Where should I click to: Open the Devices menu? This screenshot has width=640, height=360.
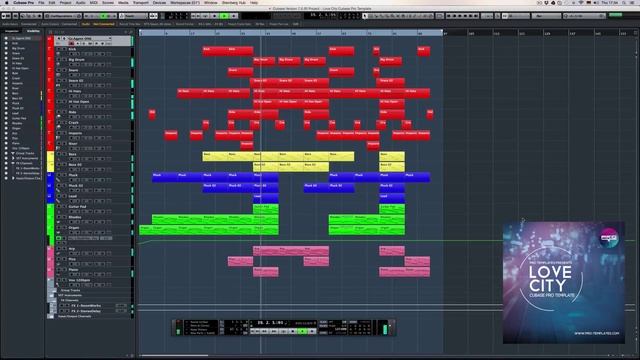(159, 3)
